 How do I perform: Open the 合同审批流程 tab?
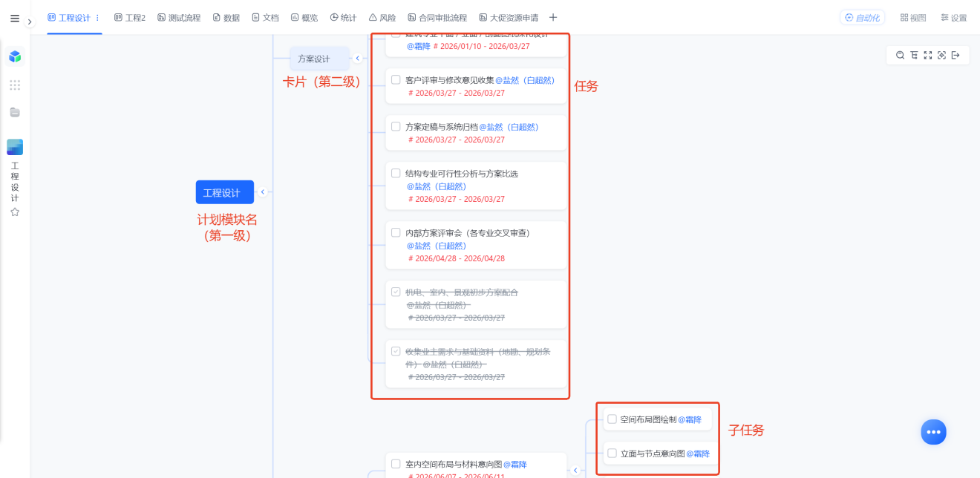(437, 18)
